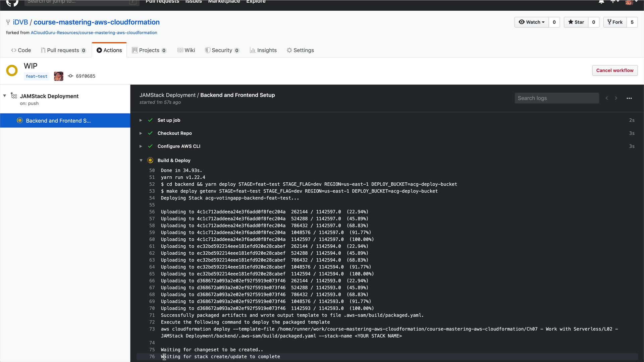Expand the Set up job step
The width and height of the screenshot is (644, 362).
[141, 120]
